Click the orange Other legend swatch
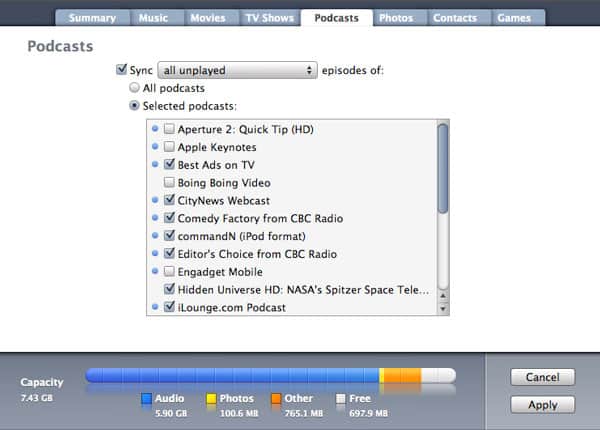Screen dimensions: 600x430 pyautogui.click(x=276, y=399)
